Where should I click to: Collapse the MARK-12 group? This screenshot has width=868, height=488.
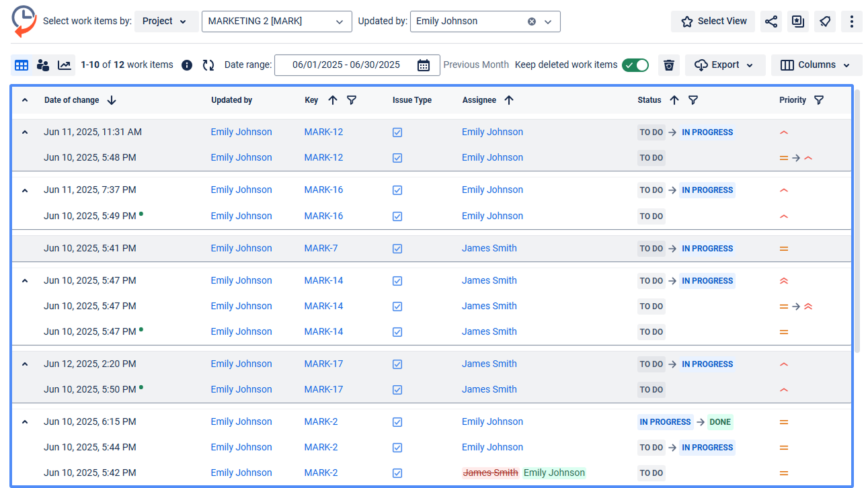pos(25,132)
